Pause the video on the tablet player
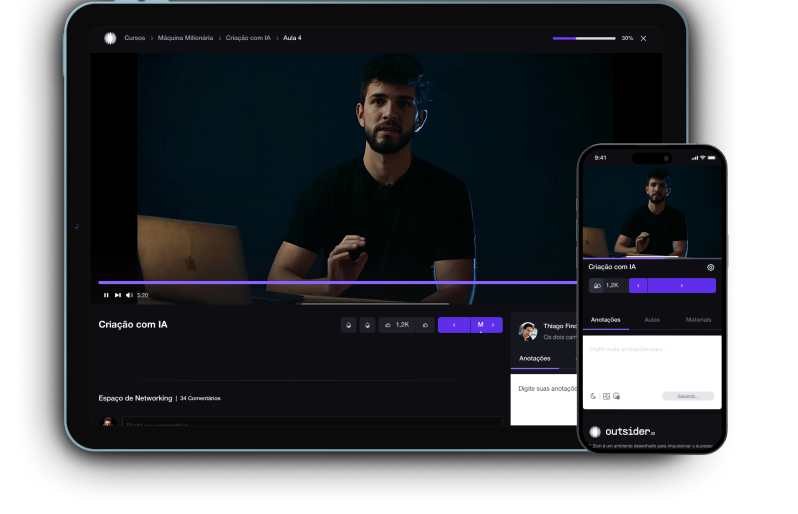This screenshot has height=514, width=798. [x=106, y=295]
